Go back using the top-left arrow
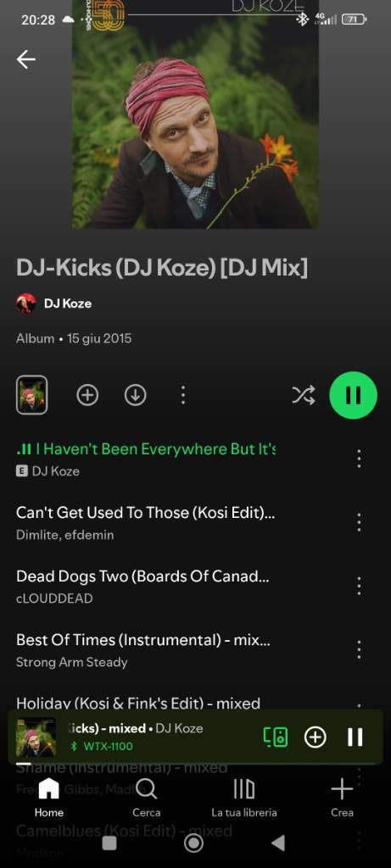 pyautogui.click(x=26, y=59)
